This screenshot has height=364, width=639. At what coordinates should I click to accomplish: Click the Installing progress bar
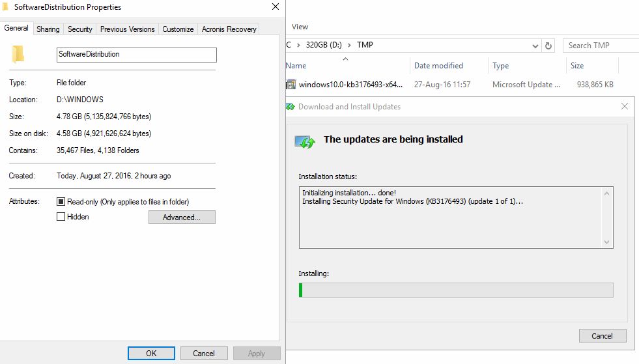[456, 290]
